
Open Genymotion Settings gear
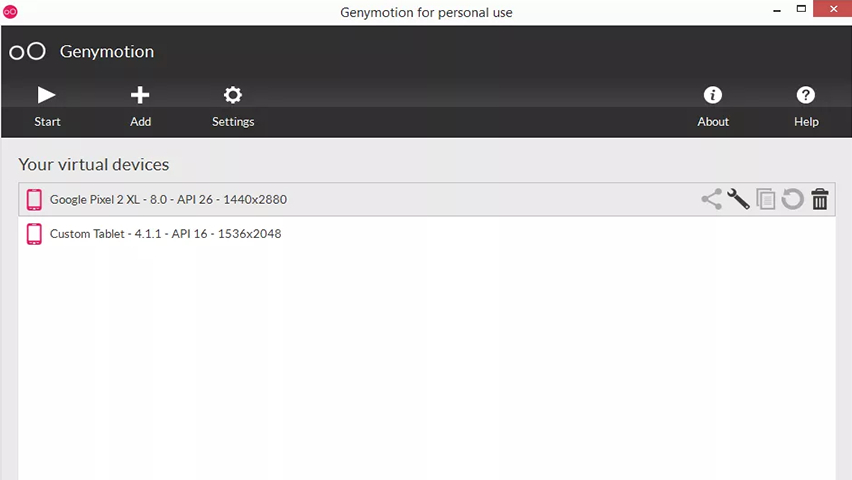[233, 105]
